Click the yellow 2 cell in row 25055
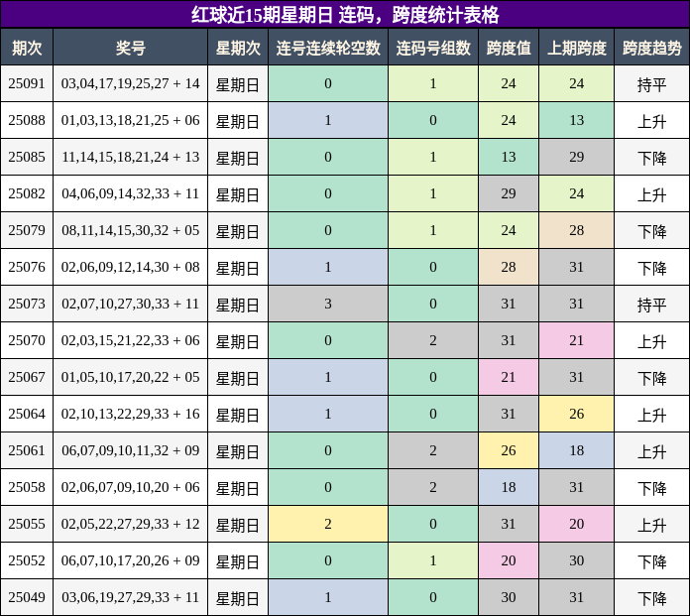This screenshot has height=616, width=690. click(x=328, y=524)
